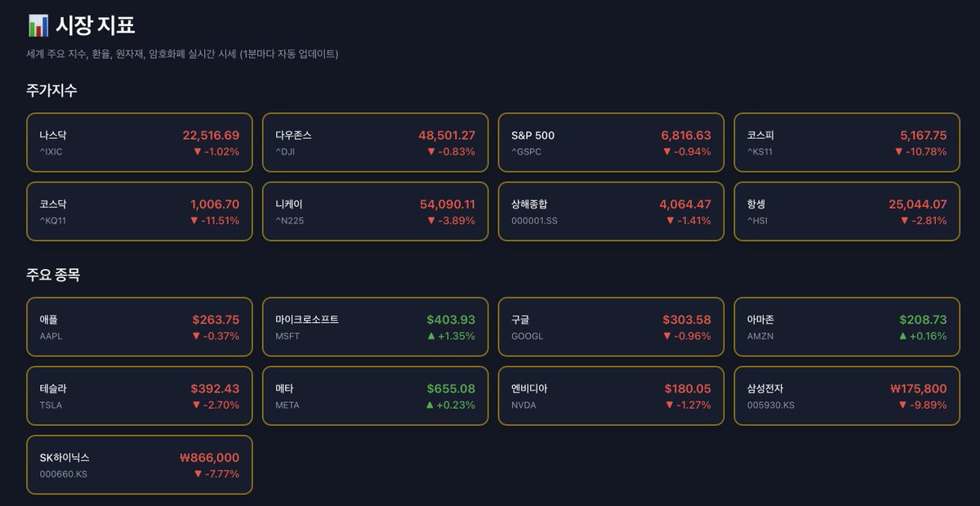
Task: Click the green up arrow on 아마존 card
Action: 903,336
